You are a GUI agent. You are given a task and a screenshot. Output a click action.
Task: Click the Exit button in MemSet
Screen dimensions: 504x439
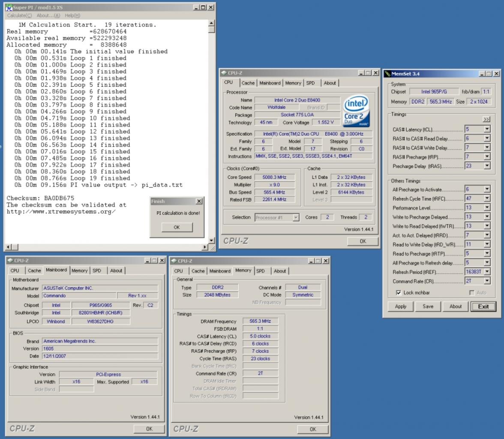coord(483,307)
